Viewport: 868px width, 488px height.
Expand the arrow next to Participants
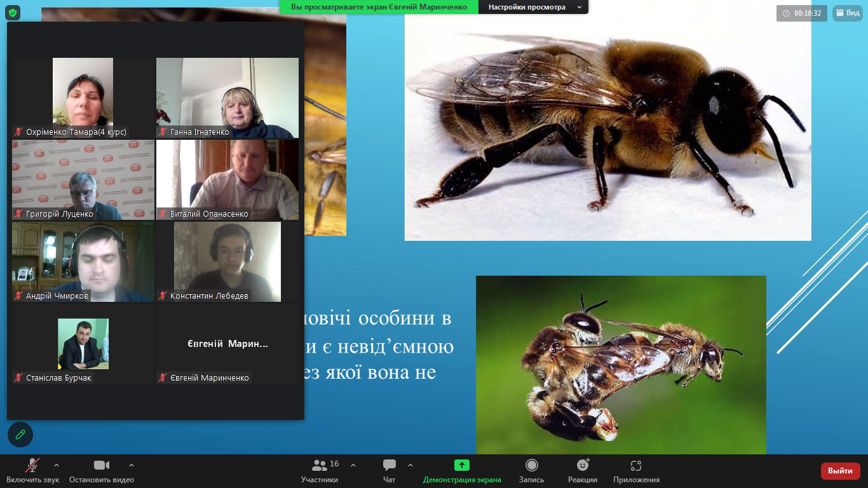pyautogui.click(x=353, y=465)
